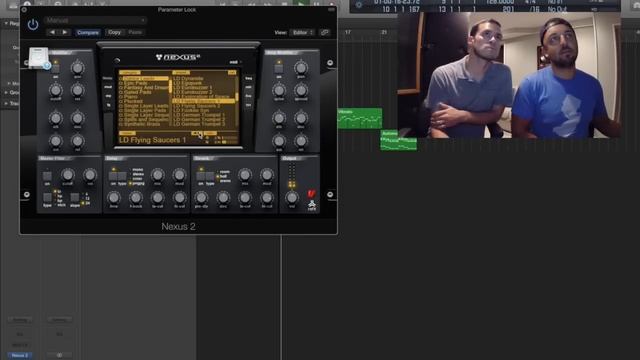Toggle Filter Modifier on button
Screen dimensions: 640x360
(56, 69)
